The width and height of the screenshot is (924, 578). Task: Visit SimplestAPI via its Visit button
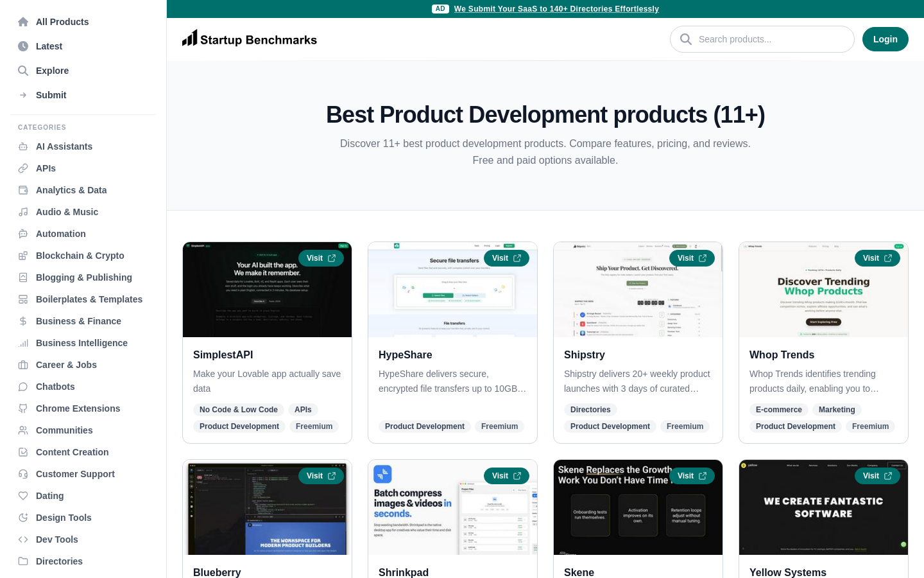tap(321, 258)
